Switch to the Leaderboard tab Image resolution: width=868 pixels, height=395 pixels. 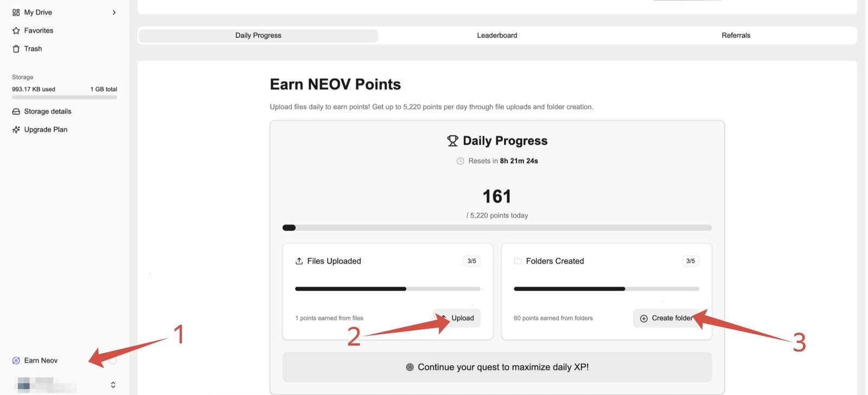497,35
